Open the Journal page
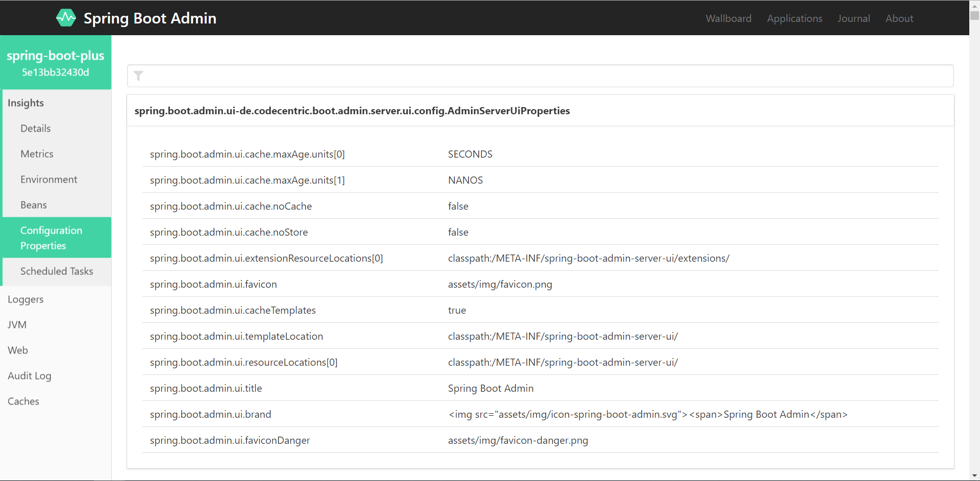 click(x=853, y=18)
